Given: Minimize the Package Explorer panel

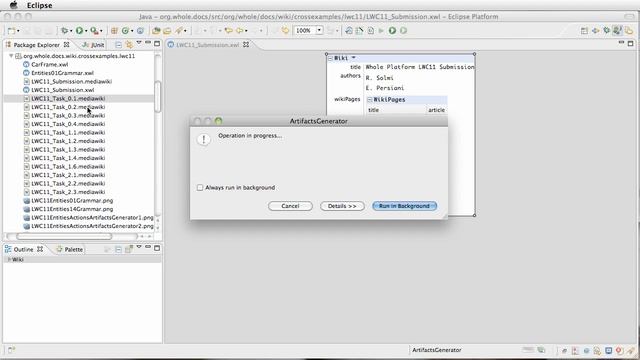Looking at the screenshot, I should (148, 42).
